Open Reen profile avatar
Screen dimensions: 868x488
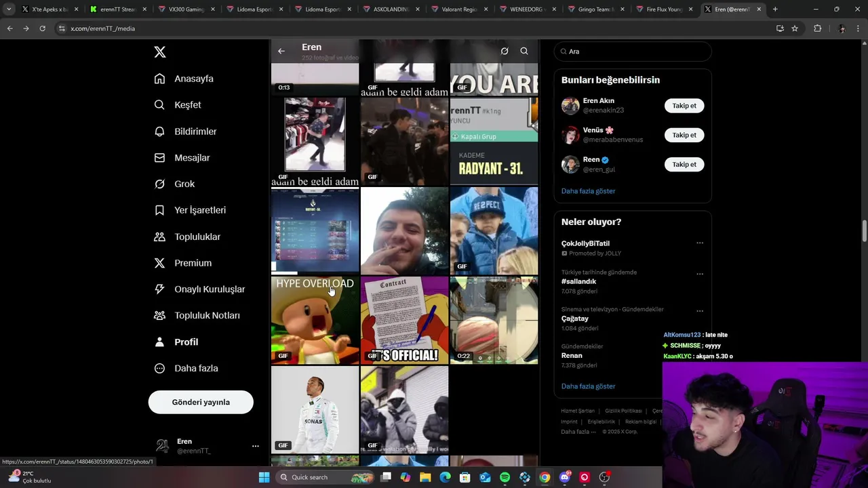[x=570, y=165]
